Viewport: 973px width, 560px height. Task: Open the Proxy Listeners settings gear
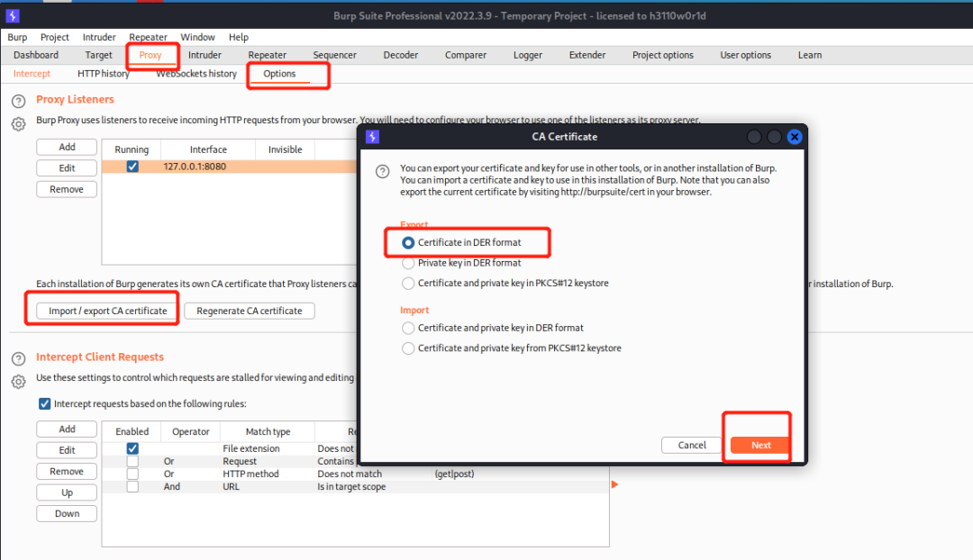pos(18,124)
